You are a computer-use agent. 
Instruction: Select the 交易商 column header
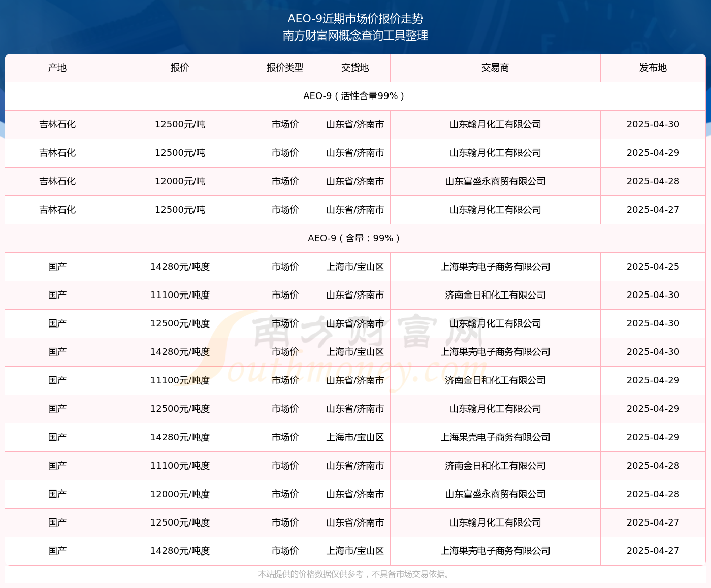[495, 68]
